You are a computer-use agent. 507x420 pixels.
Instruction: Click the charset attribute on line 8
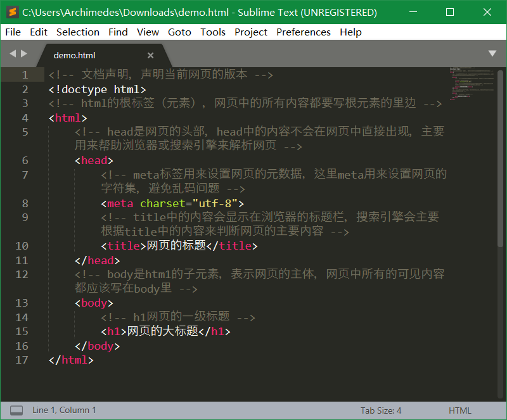click(162, 203)
